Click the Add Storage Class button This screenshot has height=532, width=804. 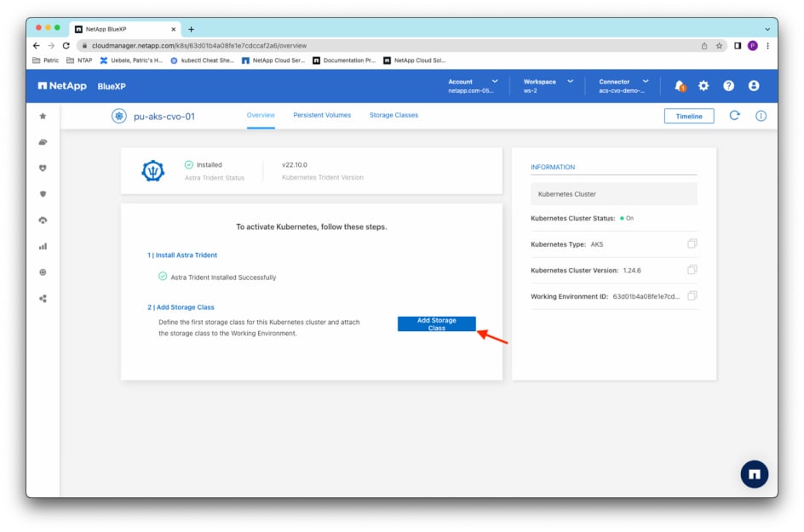point(436,324)
